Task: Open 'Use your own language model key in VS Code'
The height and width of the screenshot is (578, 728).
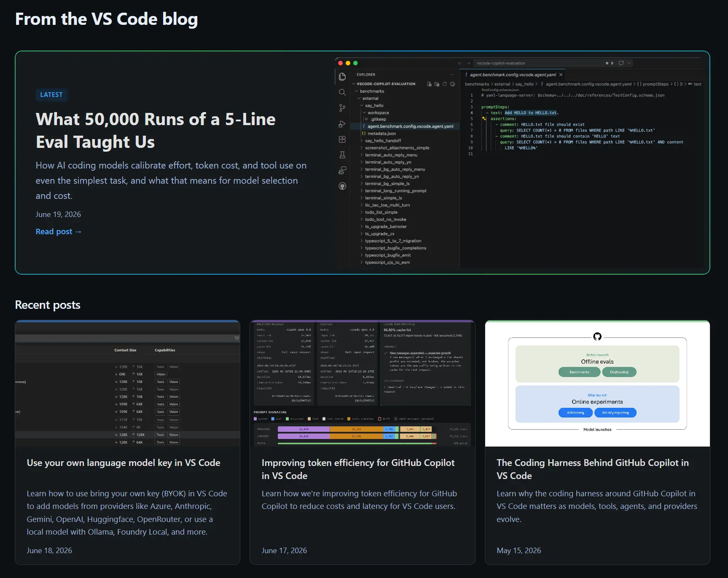Action: pos(124,463)
